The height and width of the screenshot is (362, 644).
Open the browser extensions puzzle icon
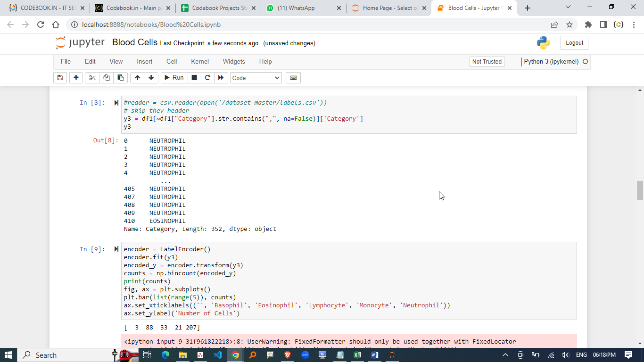coord(588,25)
